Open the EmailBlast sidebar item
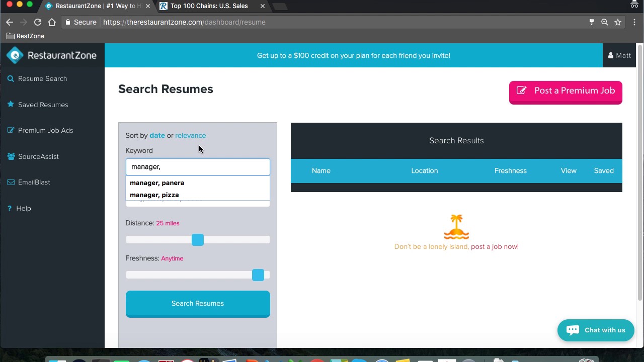This screenshot has width=644, height=362. pos(34,182)
